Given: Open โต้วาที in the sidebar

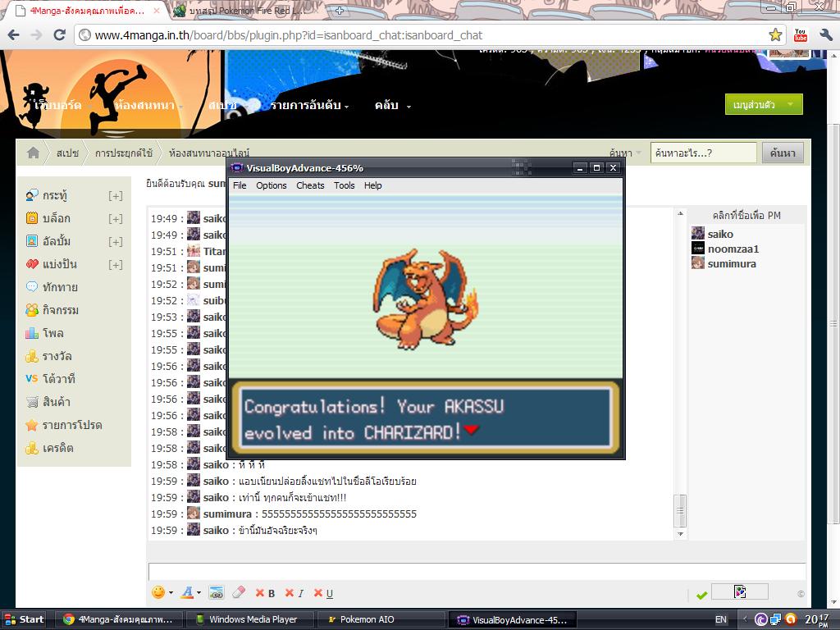Looking at the screenshot, I should point(58,379).
